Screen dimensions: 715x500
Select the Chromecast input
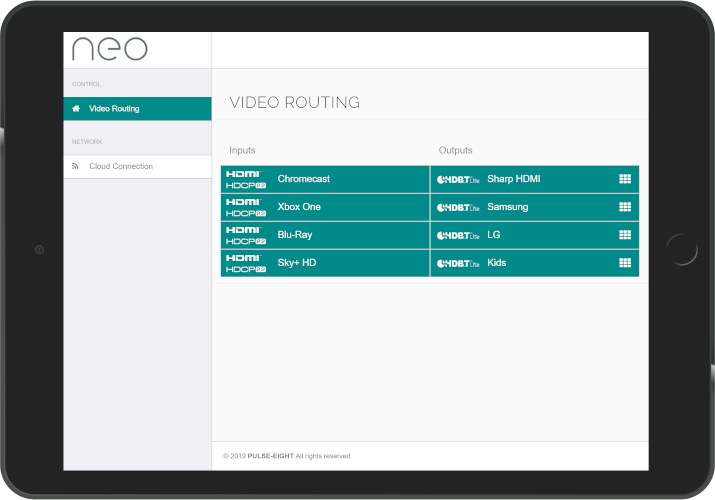(325, 179)
